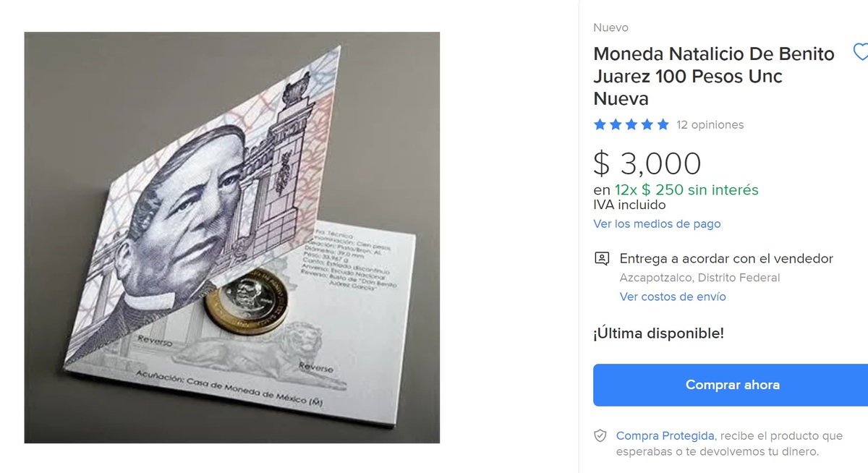Click the Azcapotzalco, Distrito Federal location text
Image resolution: width=868 pixels, height=473 pixels.
[x=699, y=278]
